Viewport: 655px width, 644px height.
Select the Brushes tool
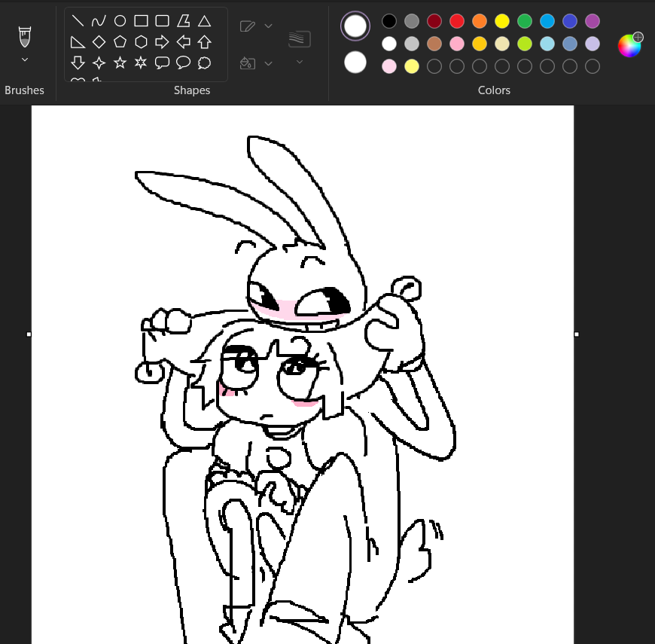pos(25,36)
